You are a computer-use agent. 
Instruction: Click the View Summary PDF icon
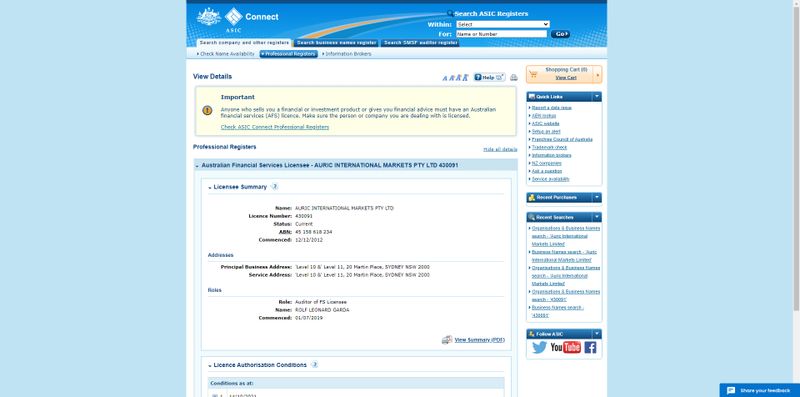click(x=447, y=340)
